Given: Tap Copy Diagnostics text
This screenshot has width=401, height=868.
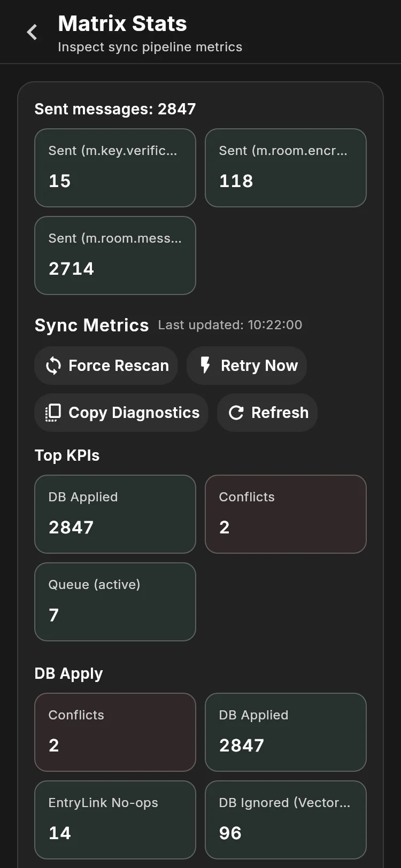Looking at the screenshot, I should [134, 413].
